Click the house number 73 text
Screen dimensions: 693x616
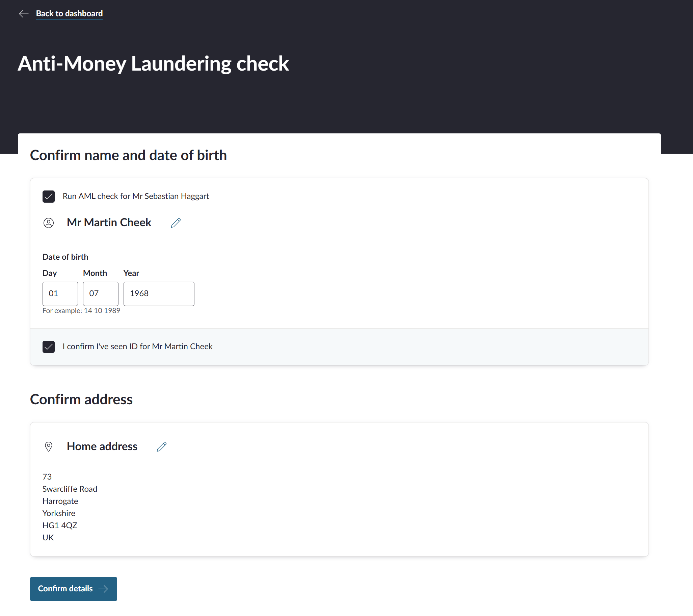tap(47, 477)
